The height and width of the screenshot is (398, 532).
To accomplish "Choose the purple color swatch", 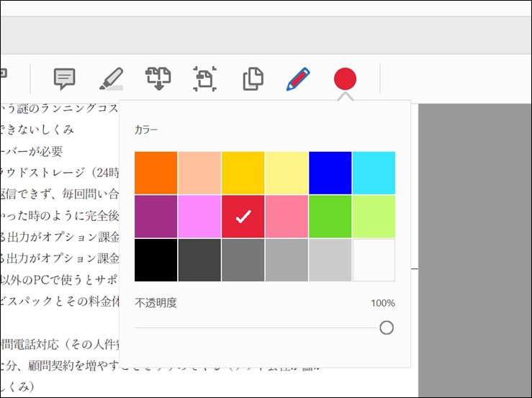I will tap(155, 217).
